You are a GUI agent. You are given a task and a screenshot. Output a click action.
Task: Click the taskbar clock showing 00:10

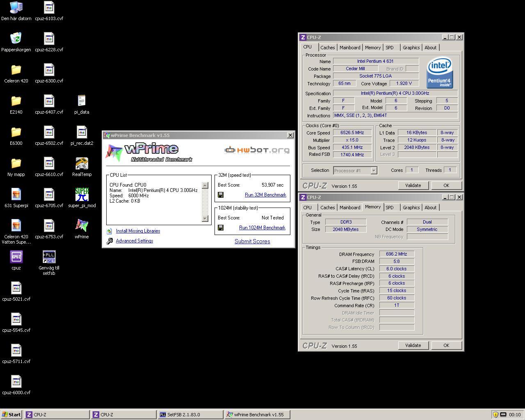tap(515, 415)
